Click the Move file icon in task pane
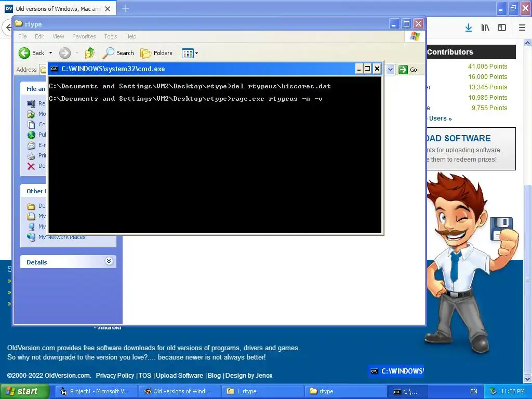This screenshot has height=399, width=532. click(x=31, y=114)
